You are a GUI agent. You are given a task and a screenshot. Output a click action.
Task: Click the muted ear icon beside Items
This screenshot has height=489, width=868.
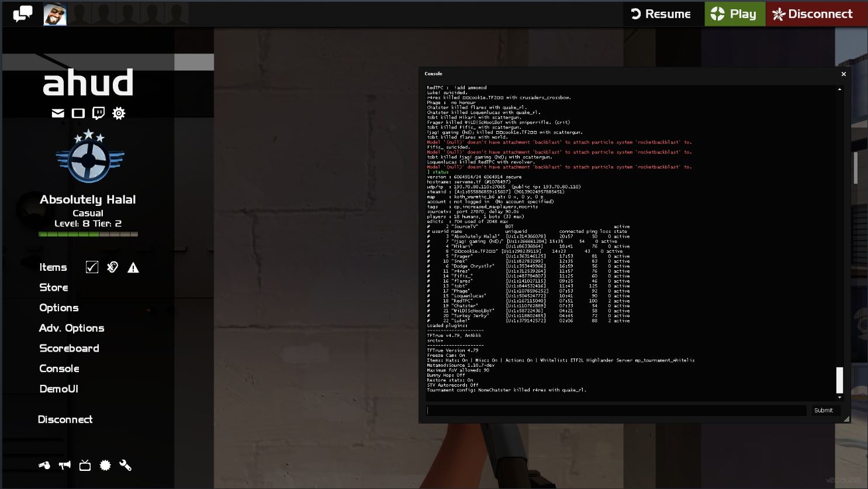pos(113,267)
